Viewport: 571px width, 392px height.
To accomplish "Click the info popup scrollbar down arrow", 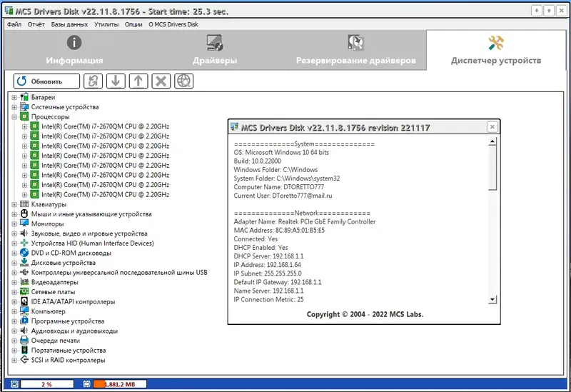I will pyautogui.click(x=492, y=299).
